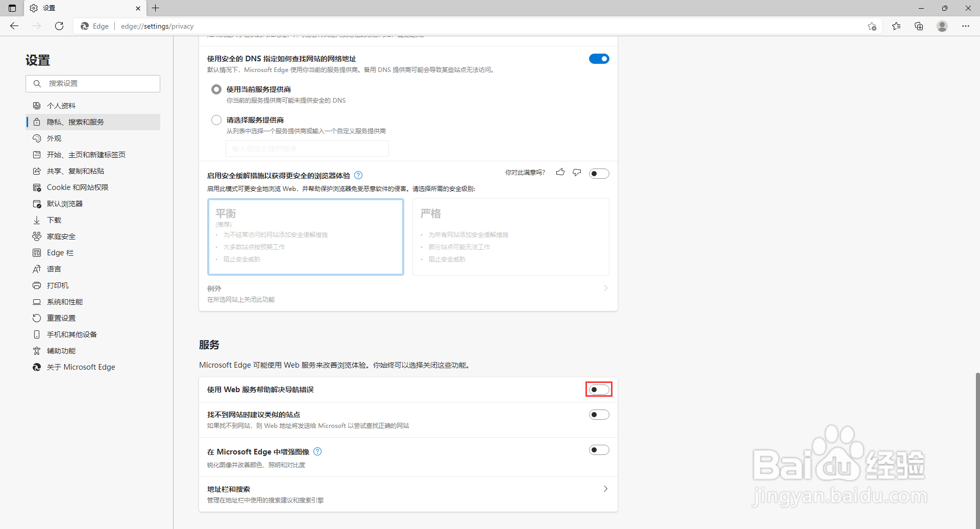The image size is (980, 529).
Task: Open the Settings and more ellipsis menu
Action: point(966,26)
